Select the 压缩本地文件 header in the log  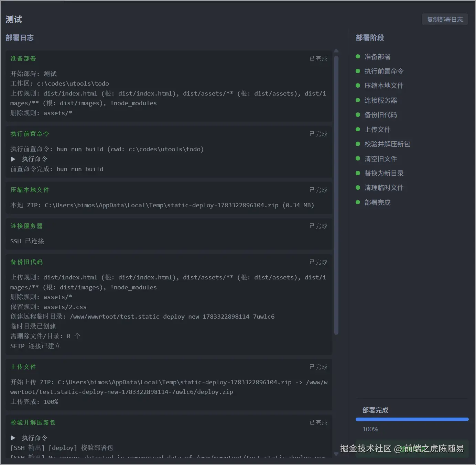click(x=30, y=190)
